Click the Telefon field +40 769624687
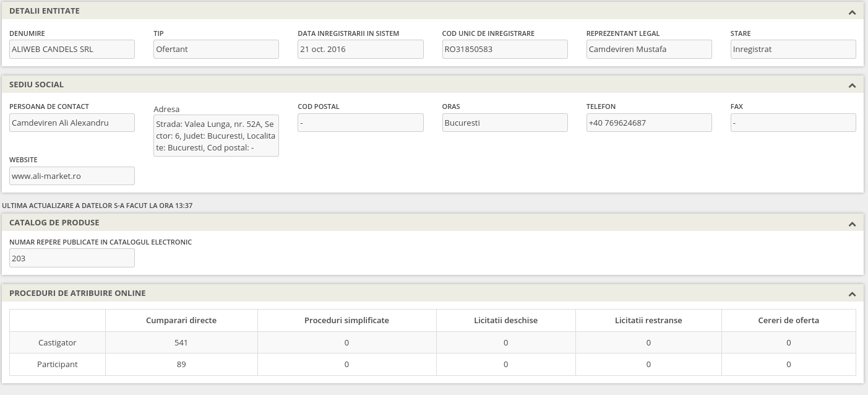The width and height of the screenshot is (868, 395). point(649,123)
